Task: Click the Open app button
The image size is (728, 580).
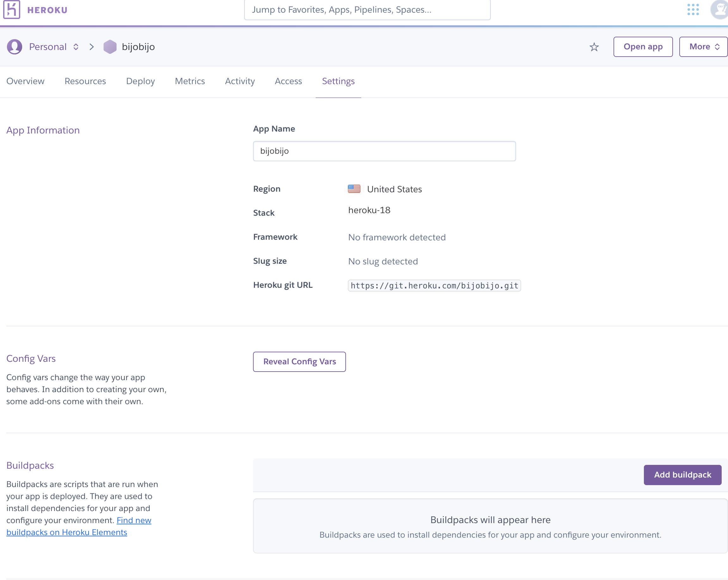Action: [643, 47]
